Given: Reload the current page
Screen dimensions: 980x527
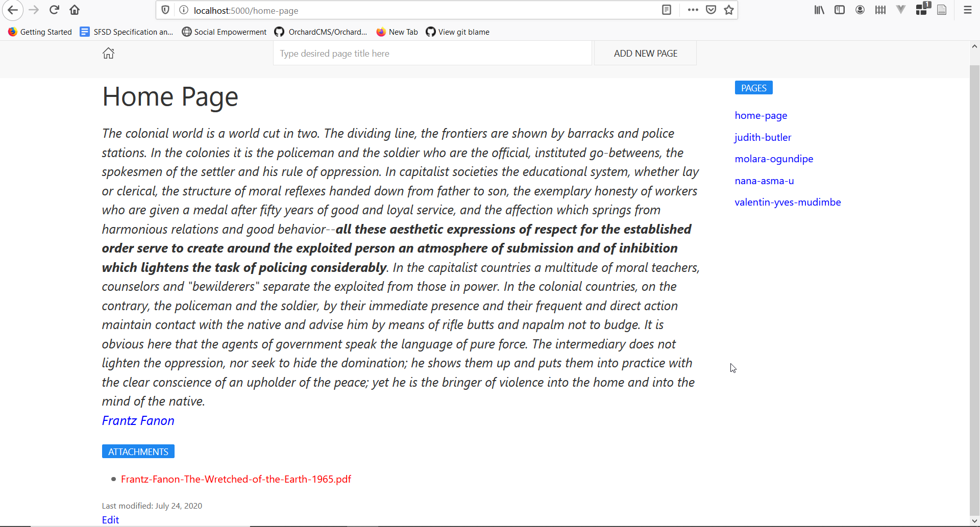Looking at the screenshot, I should pyautogui.click(x=54, y=10).
